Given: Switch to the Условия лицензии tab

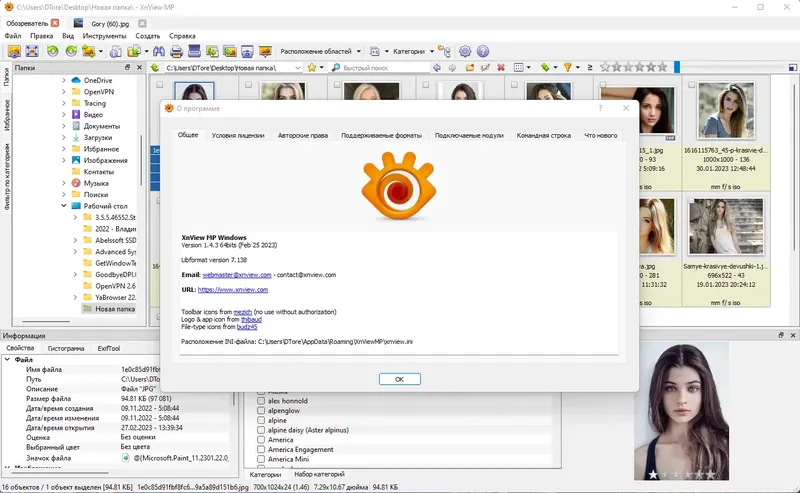Looking at the screenshot, I should pyautogui.click(x=238, y=135).
